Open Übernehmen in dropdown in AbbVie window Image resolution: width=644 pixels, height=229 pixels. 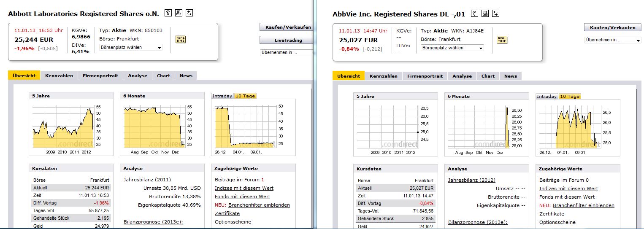pyautogui.click(x=612, y=40)
